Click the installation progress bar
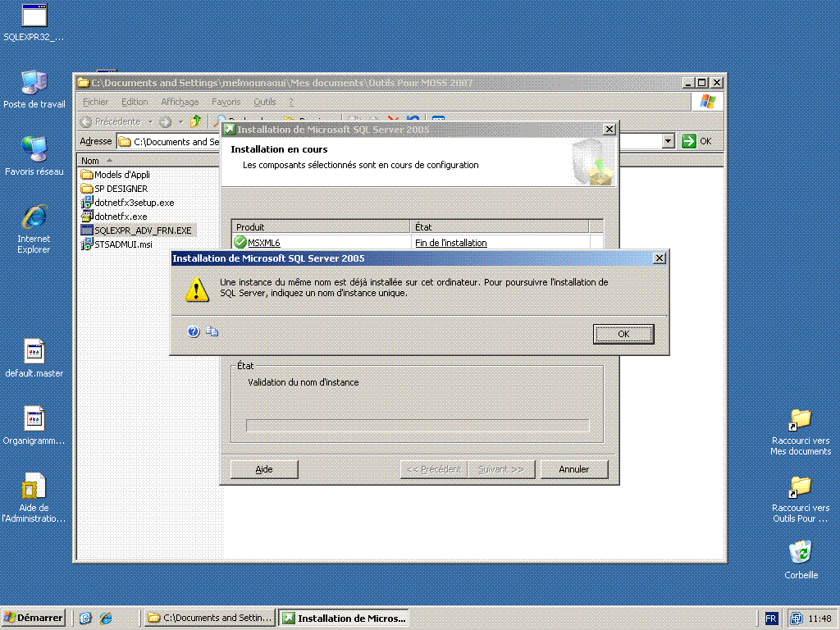840x630 pixels. (418, 426)
